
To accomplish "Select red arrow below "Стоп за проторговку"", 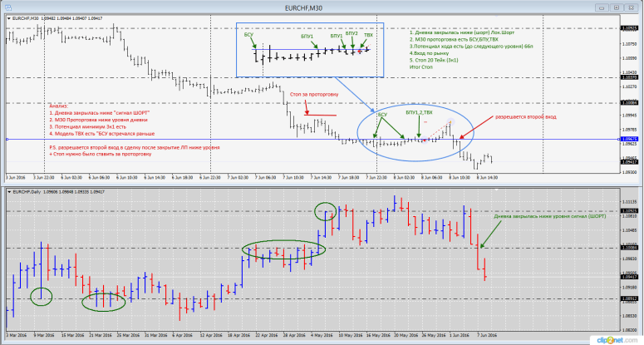I will [x=307, y=107].
